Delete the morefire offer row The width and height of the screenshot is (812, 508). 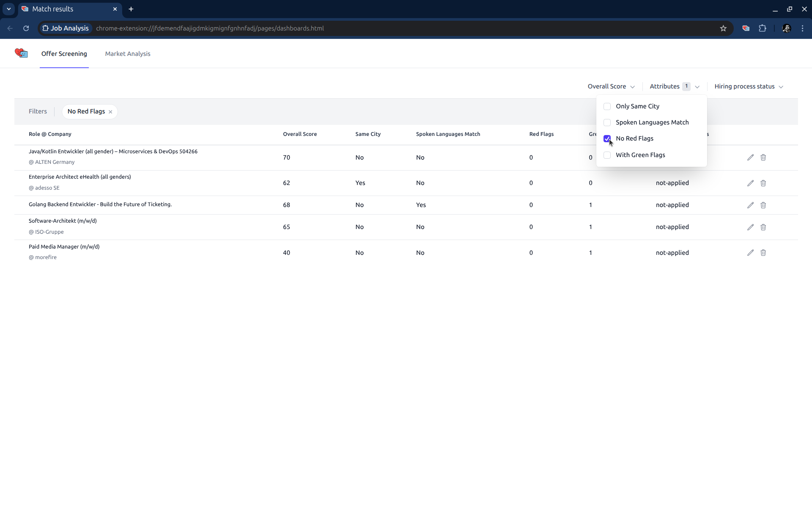tap(763, 253)
